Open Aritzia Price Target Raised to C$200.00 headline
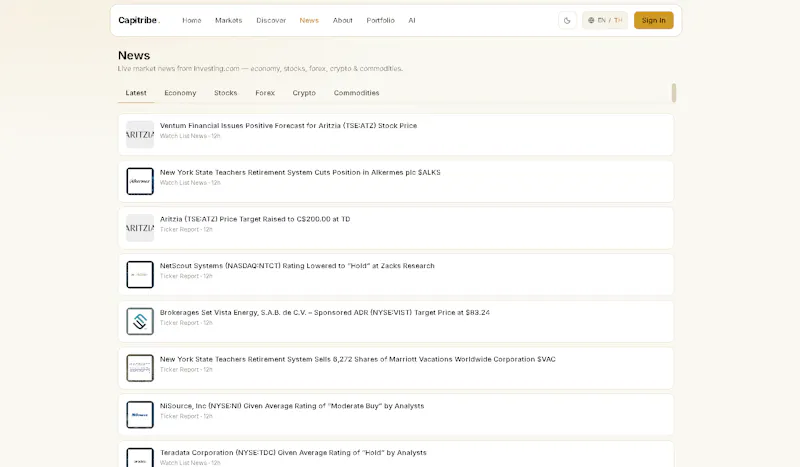Image resolution: width=800 pixels, height=467 pixels. [x=255, y=219]
